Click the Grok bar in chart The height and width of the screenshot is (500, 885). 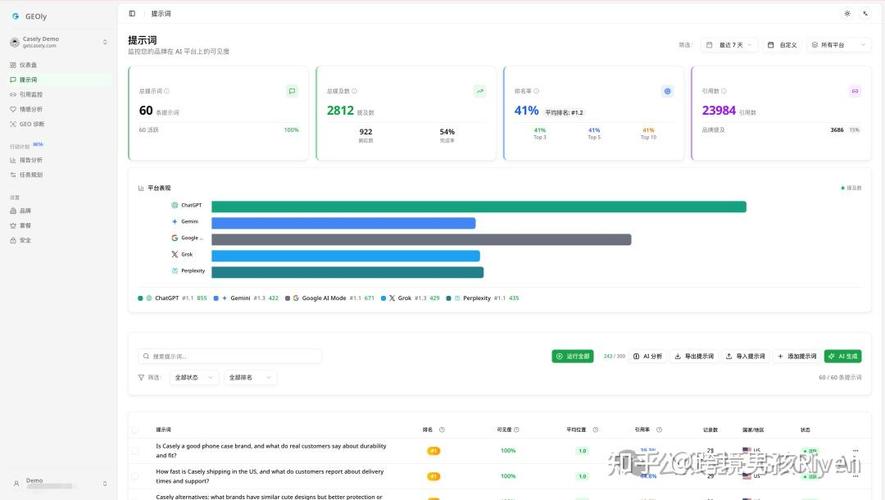click(x=345, y=256)
